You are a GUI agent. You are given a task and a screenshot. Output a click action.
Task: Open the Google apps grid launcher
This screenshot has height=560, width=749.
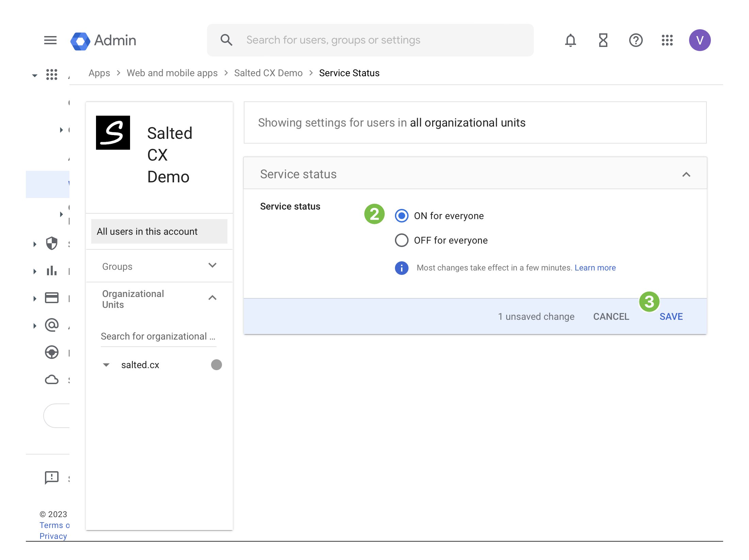click(667, 40)
